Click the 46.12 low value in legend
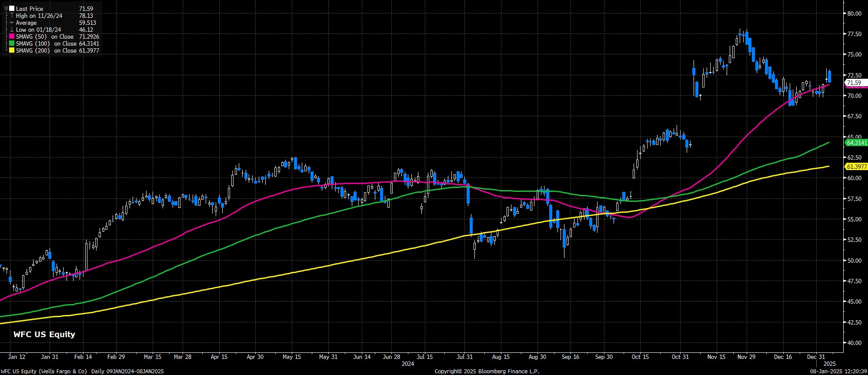Viewport: 868px width, 375px height. (86, 30)
